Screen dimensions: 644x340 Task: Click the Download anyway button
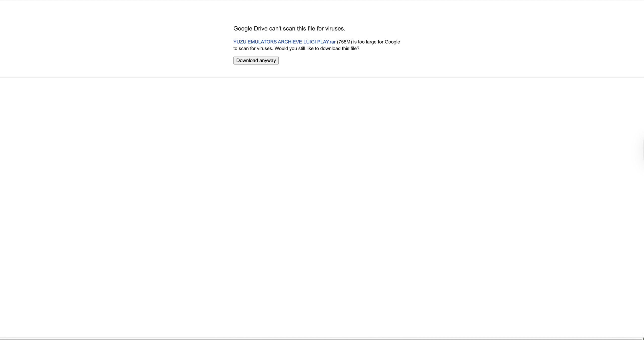(256, 61)
